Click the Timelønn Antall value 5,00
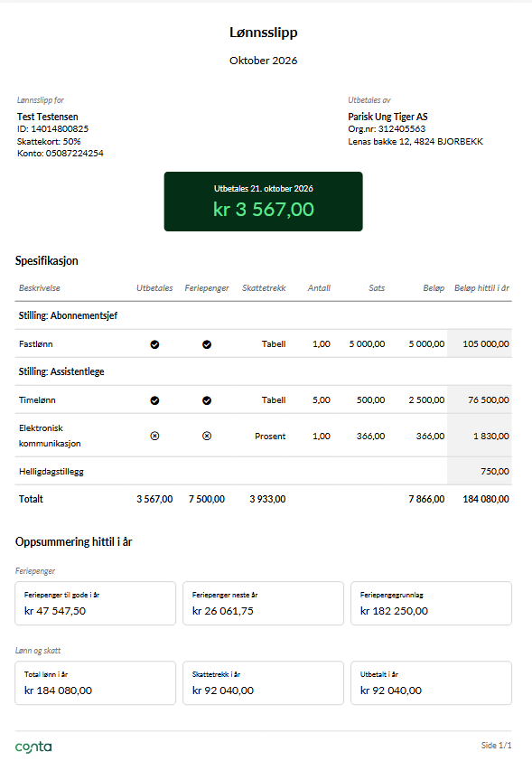Screen dimensions: 532x761 pyautogui.click(x=322, y=399)
